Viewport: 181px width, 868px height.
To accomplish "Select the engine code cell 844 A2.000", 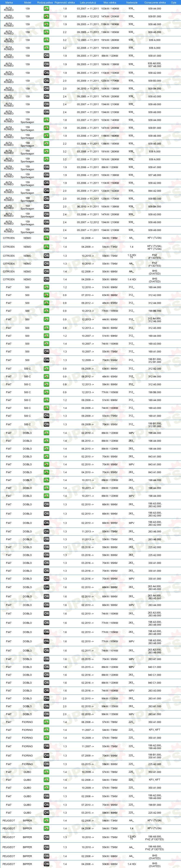I will click(155, 191).
